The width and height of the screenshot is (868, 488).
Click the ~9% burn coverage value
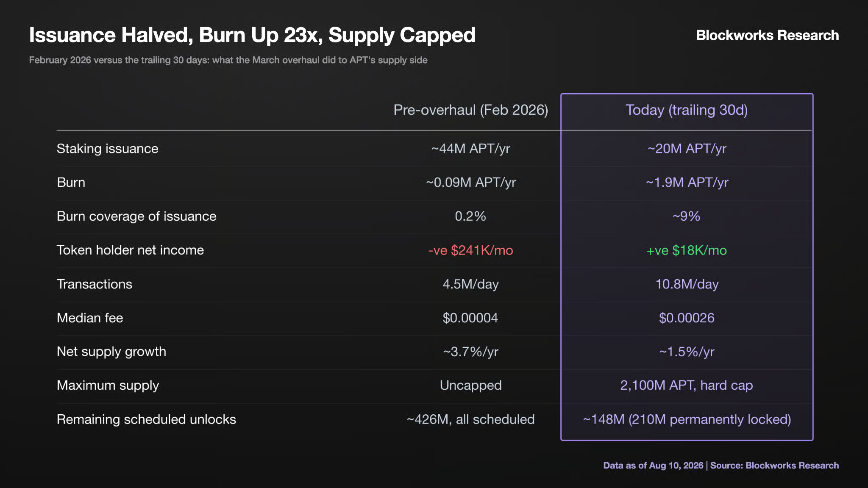(x=687, y=216)
